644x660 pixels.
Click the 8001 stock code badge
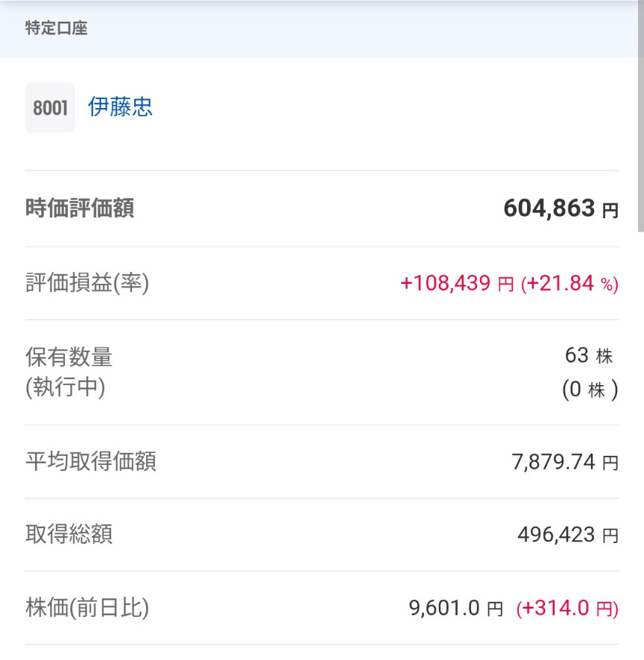coord(50,108)
